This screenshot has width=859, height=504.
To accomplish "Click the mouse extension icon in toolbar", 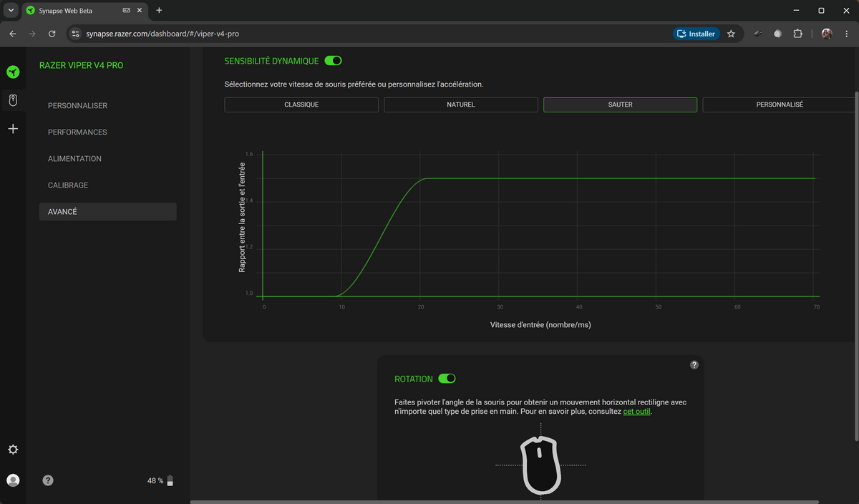I will click(758, 34).
